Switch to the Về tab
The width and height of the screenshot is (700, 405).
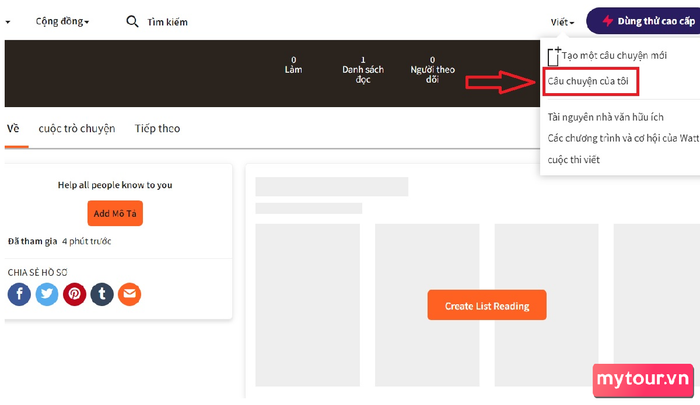coord(13,129)
